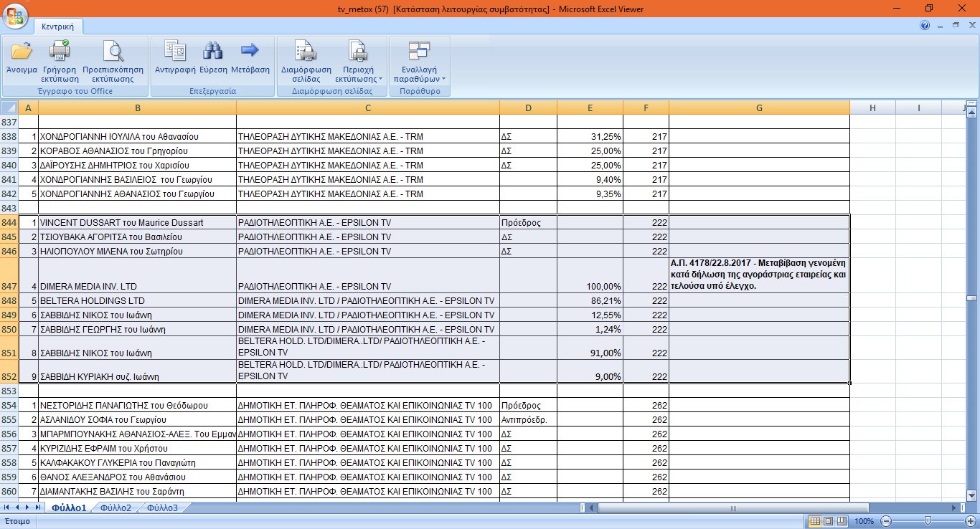The image size is (980, 529).
Task: Click the Αντιγραφή copy icon
Action: [175, 51]
